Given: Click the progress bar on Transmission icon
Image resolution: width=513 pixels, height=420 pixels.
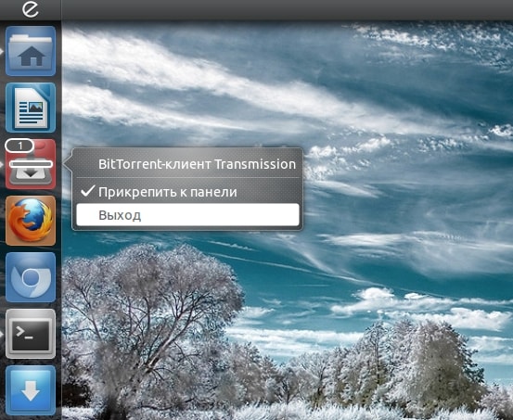Looking at the screenshot, I should [x=31, y=164].
